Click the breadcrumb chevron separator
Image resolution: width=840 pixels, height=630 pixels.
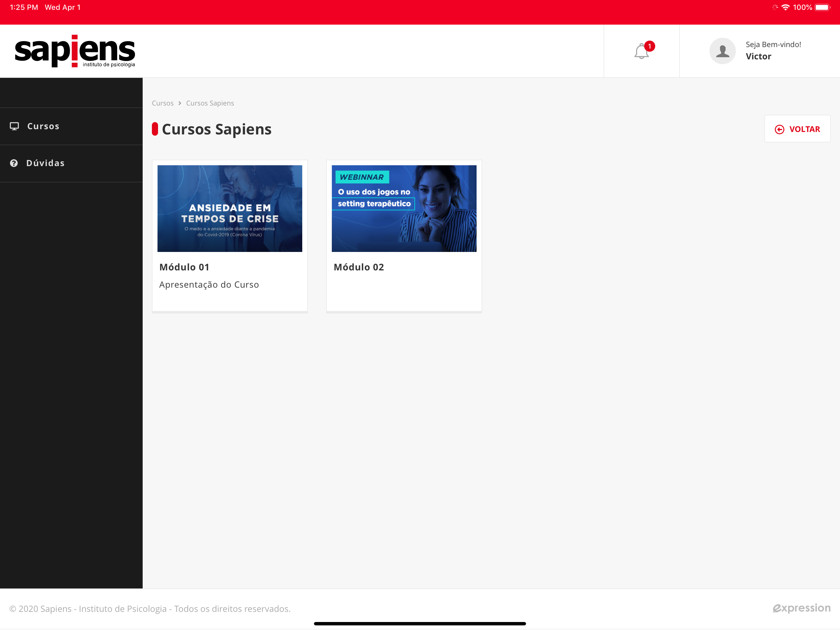coord(180,103)
